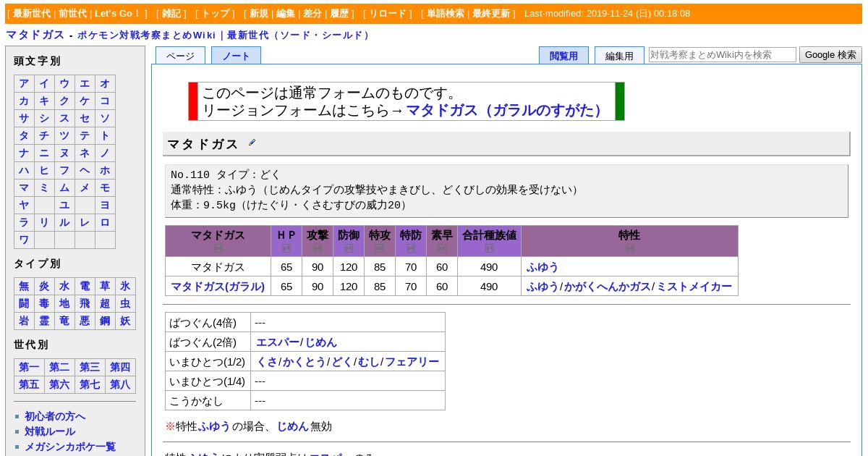Open 初心者の方へ sidebar link
Viewport: 868px width, 456px height.
click(x=55, y=416)
